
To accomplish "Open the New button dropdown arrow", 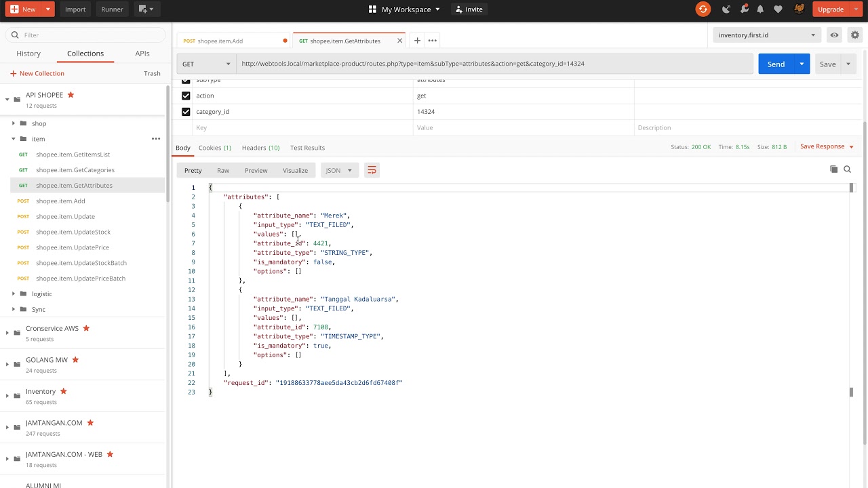I will click(47, 9).
